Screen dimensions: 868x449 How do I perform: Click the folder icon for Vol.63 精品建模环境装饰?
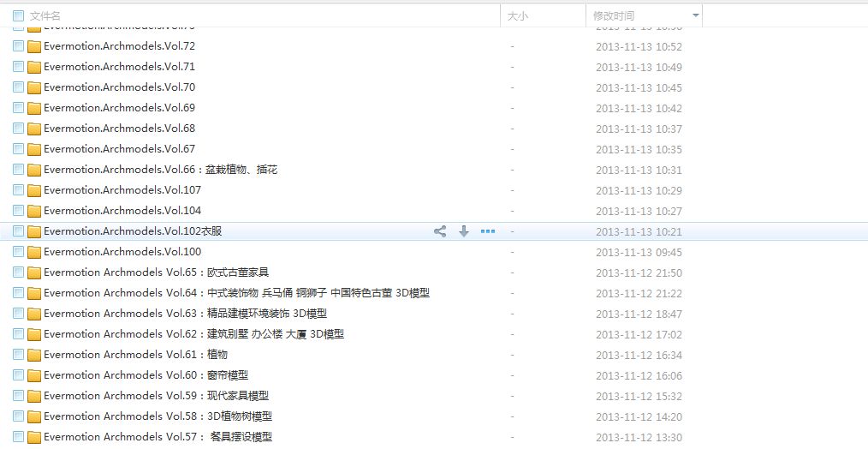34,314
